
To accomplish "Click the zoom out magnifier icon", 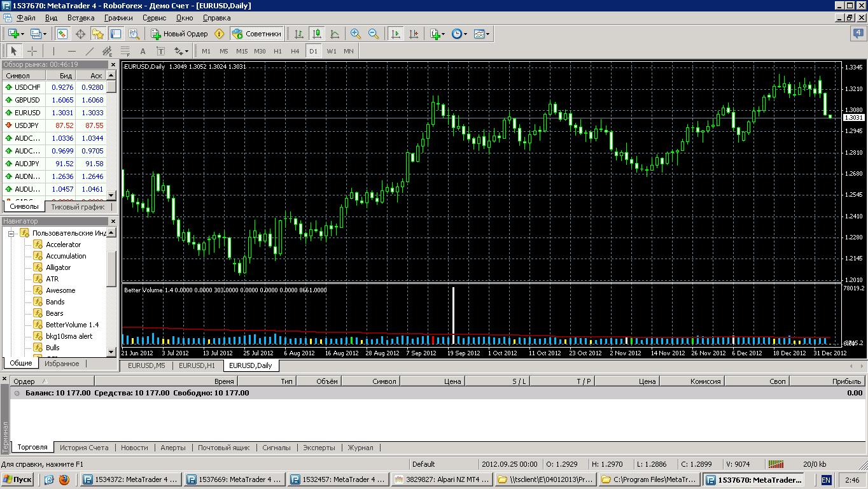I will [x=374, y=34].
